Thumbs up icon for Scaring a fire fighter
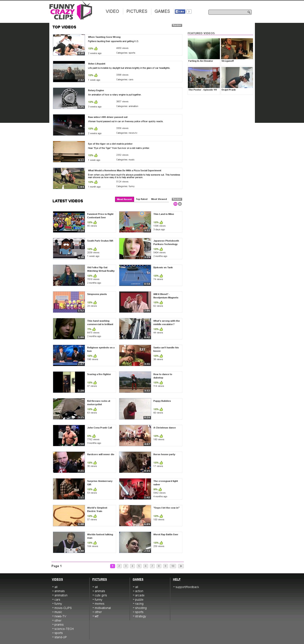This screenshot has width=304, height=644. pyautogui.click(x=95, y=383)
